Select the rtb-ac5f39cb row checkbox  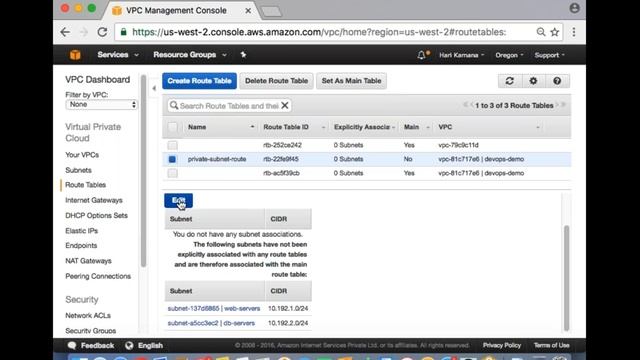click(173, 173)
